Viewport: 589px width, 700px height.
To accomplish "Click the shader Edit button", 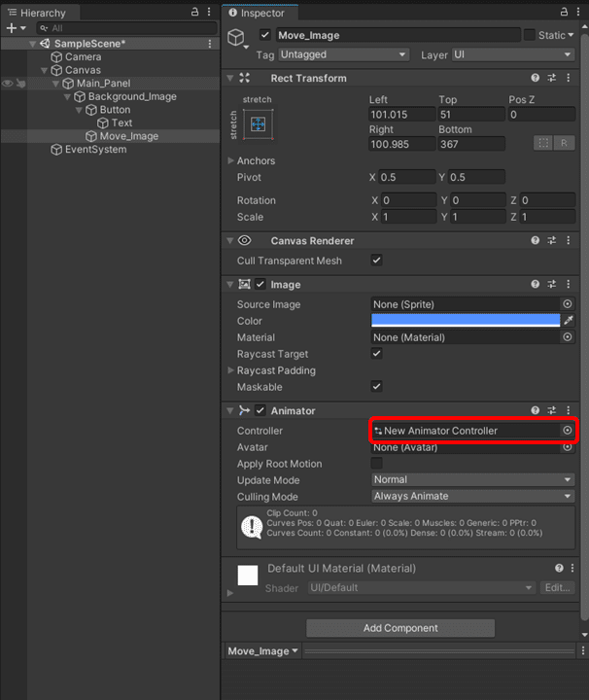I will tap(557, 588).
